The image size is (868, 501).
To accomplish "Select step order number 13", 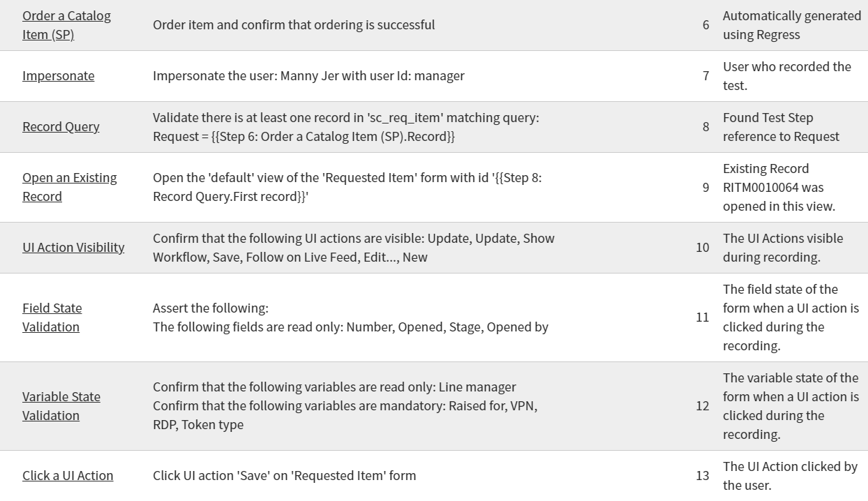I will click(701, 475).
